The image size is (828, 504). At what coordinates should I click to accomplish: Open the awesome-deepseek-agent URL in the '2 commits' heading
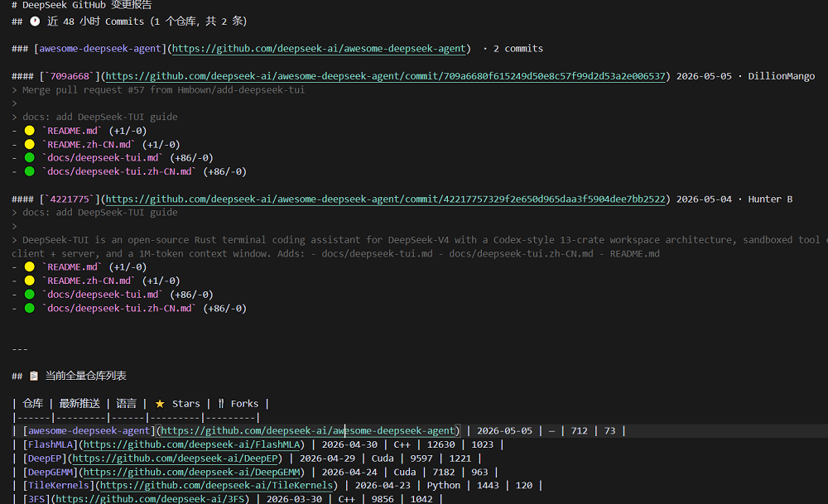(x=319, y=49)
